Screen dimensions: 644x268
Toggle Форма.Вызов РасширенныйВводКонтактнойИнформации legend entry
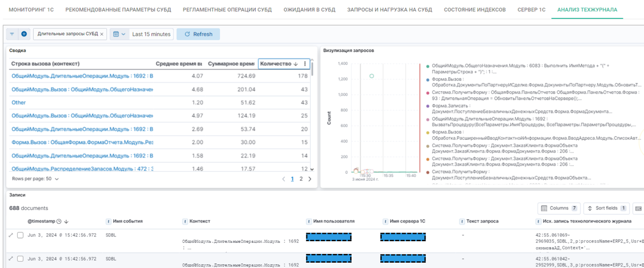tap(533, 135)
